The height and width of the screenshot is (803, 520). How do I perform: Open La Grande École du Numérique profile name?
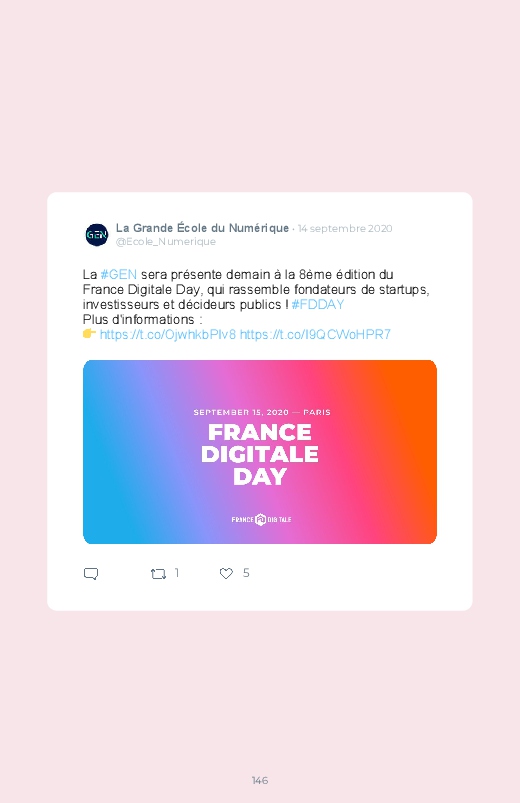pyautogui.click(x=202, y=228)
